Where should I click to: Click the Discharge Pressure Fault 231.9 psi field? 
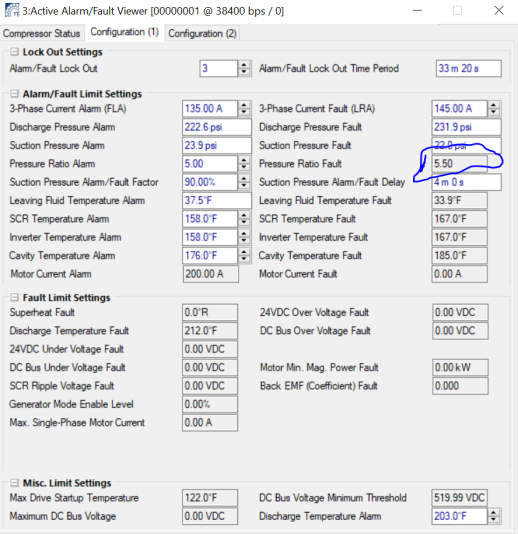(x=467, y=127)
